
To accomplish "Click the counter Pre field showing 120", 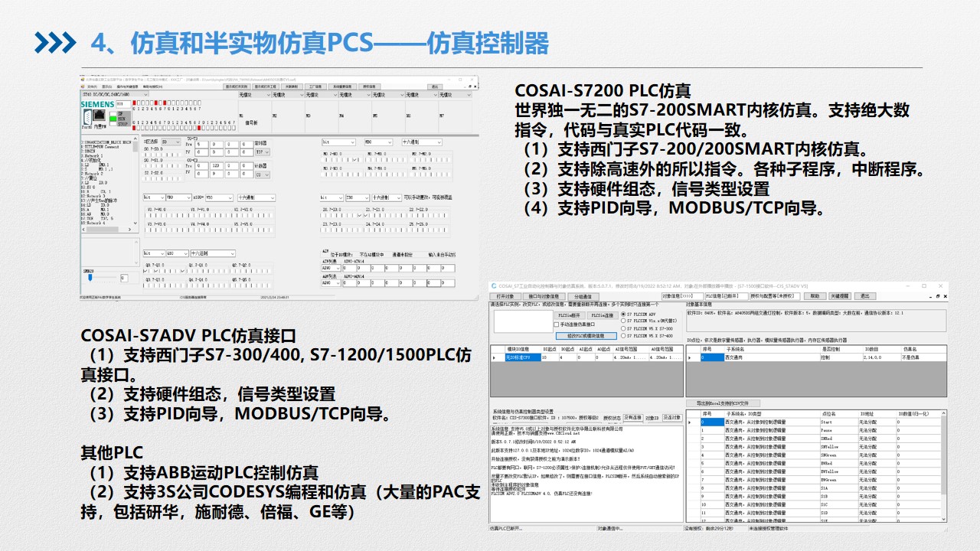I will (x=216, y=165).
